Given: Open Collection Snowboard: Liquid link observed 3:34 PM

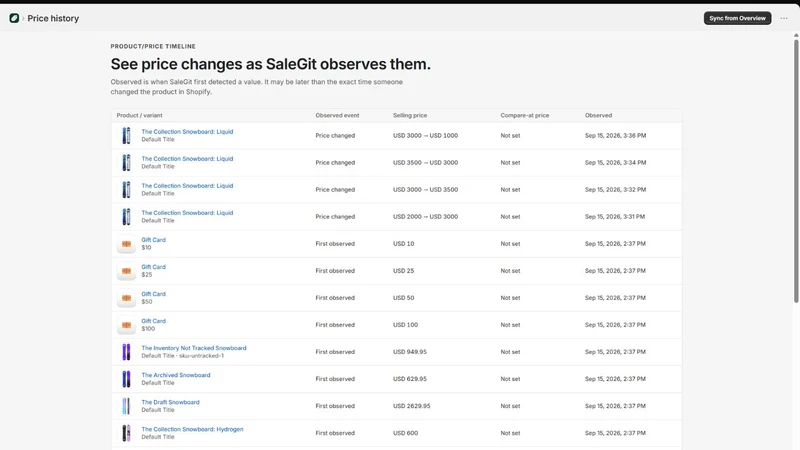Looking at the screenshot, I should click(x=187, y=159).
